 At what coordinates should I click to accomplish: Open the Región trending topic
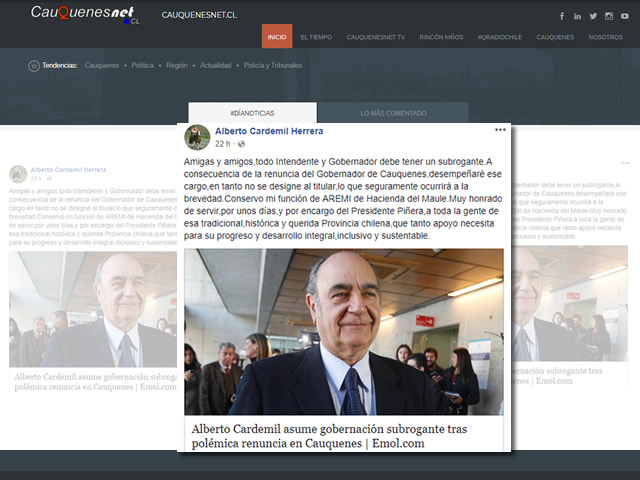177,65
